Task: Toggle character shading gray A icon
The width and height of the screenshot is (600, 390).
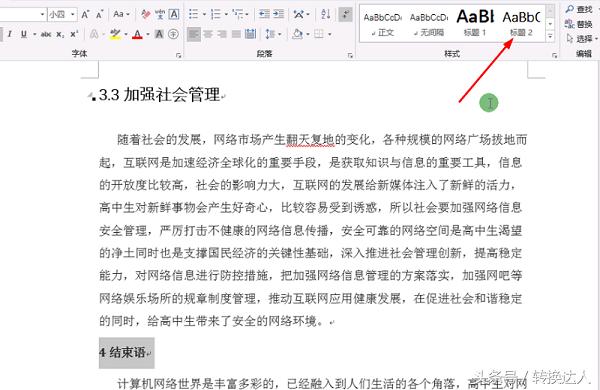Action: [159, 34]
